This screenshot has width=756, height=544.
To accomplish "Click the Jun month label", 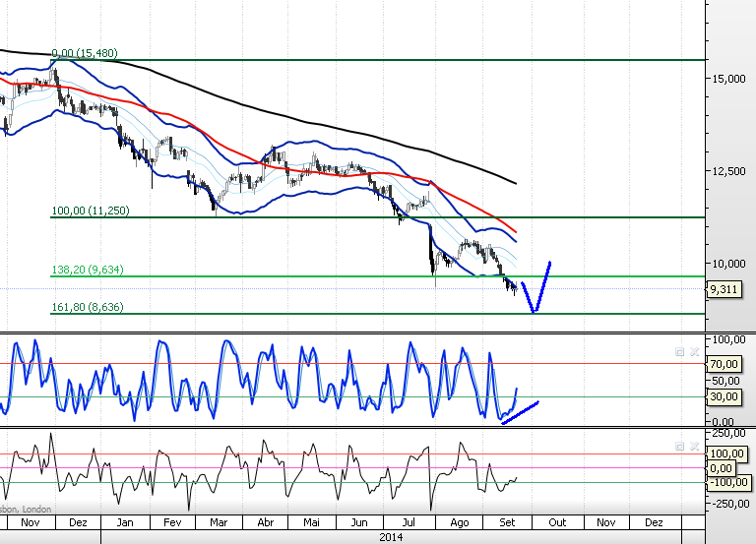I will click(359, 522).
